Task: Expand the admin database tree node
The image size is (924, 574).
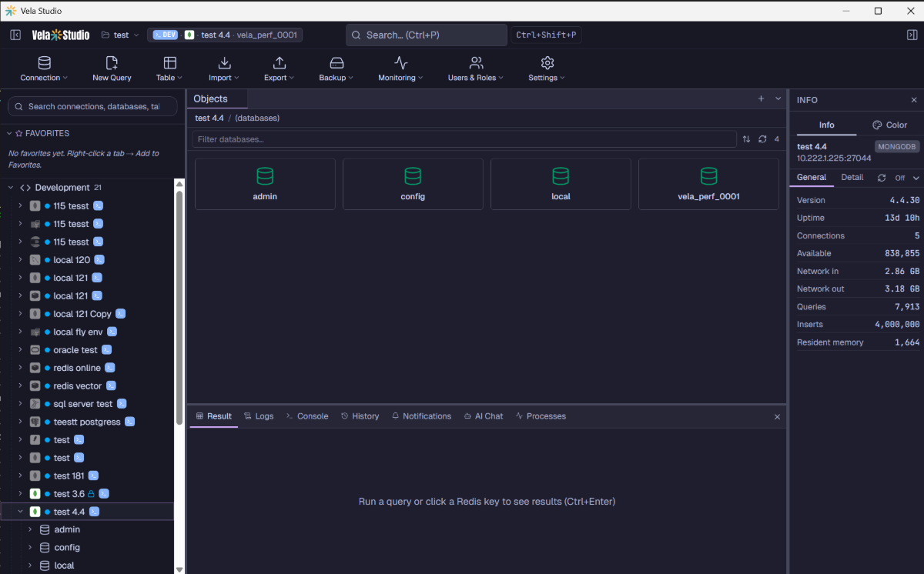Action: tap(30, 529)
